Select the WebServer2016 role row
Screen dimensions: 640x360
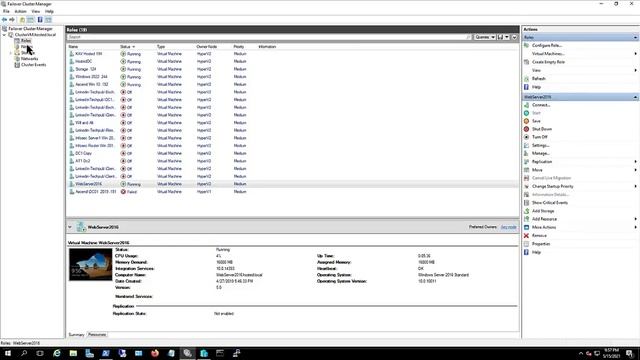tap(293, 184)
